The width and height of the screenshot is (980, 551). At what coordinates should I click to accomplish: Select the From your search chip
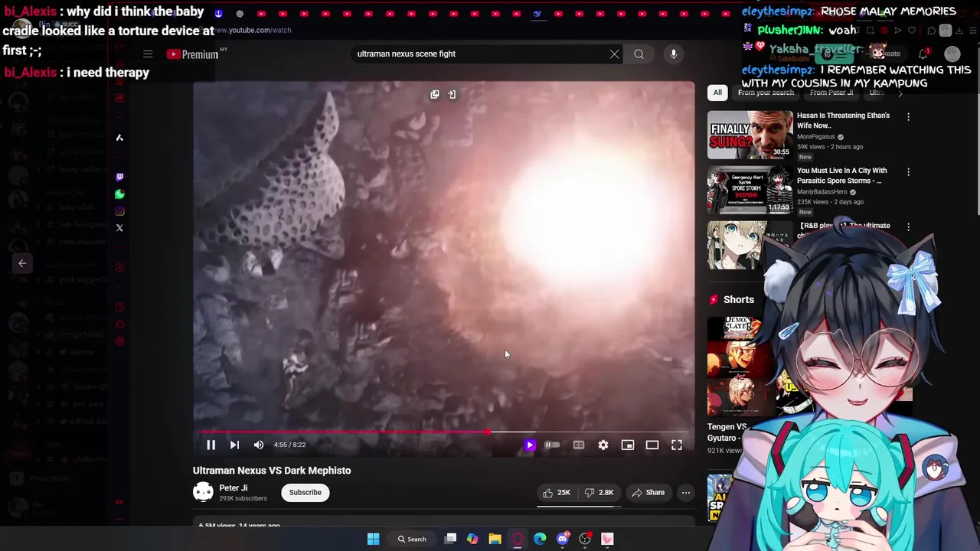tap(766, 93)
